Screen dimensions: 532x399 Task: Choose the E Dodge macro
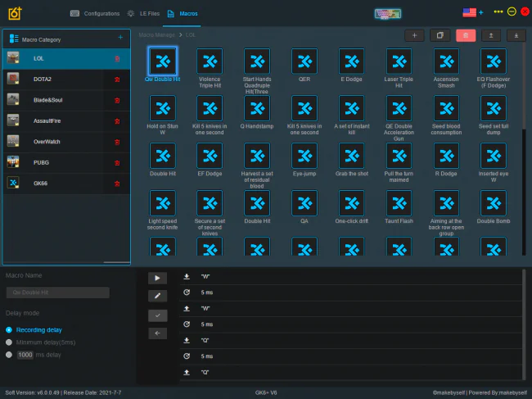[x=351, y=61]
